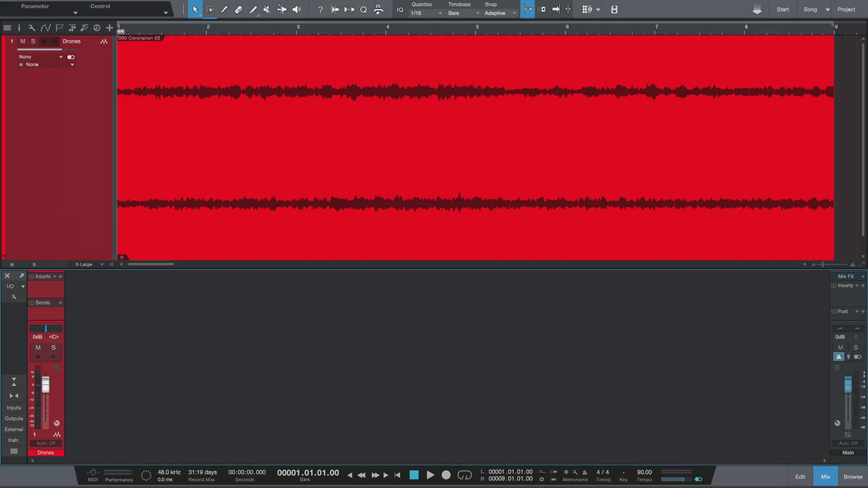Click the Record button in transport
Viewport: 868px width, 488px height.
coord(446,475)
